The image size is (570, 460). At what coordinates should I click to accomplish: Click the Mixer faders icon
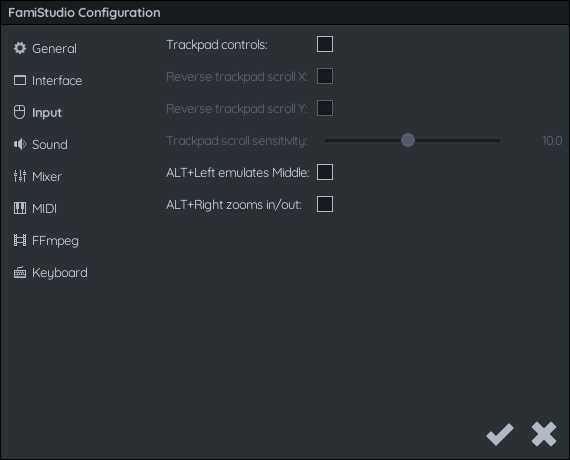[20, 176]
